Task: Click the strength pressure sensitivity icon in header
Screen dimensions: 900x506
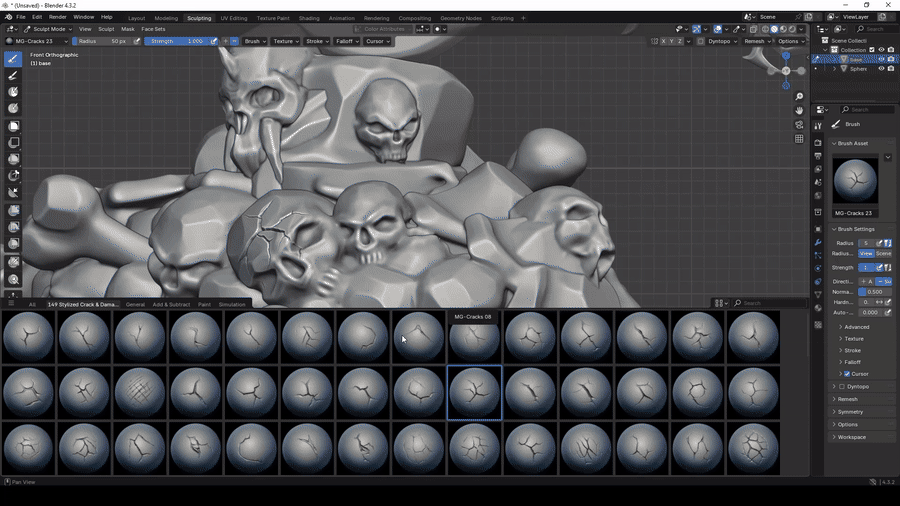Action: pyautogui.click(x=214, y=41)
